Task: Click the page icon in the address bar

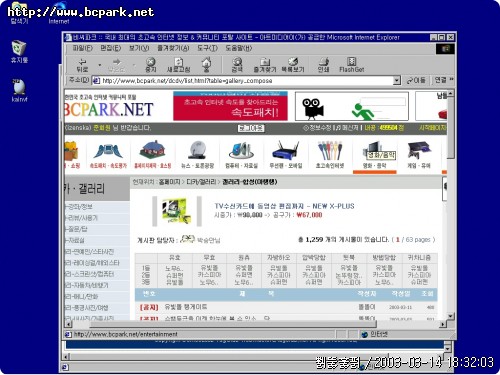Action: pyautogui.click(x=96, y=81)
